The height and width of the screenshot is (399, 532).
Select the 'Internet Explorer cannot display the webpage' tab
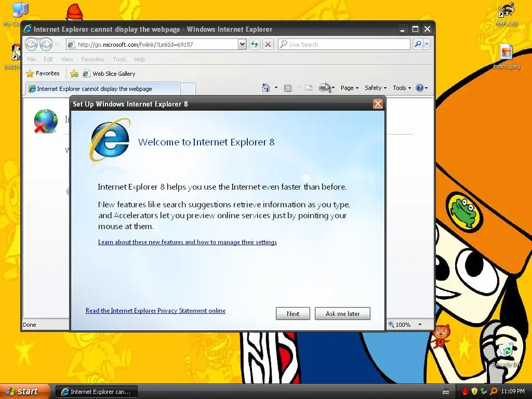pyautogui.click(x=103, y=88)
